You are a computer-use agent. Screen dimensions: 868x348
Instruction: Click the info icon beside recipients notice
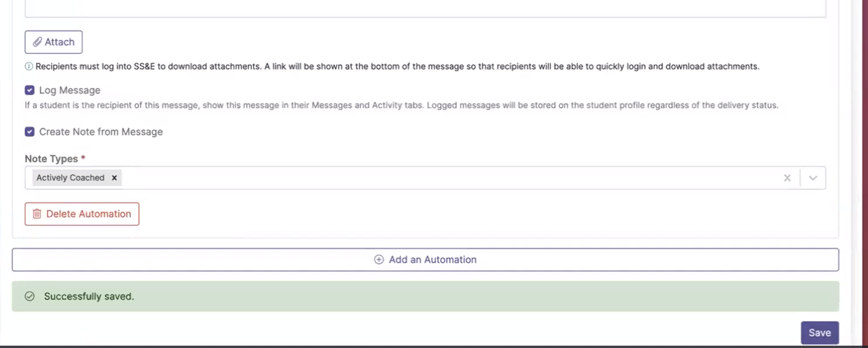(29, 66)
